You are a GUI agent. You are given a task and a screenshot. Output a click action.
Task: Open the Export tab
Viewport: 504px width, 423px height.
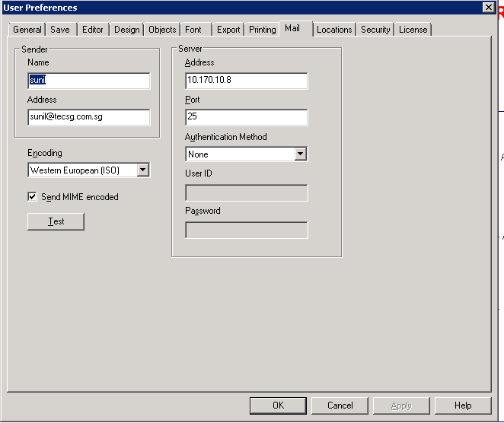pos(228,30)
